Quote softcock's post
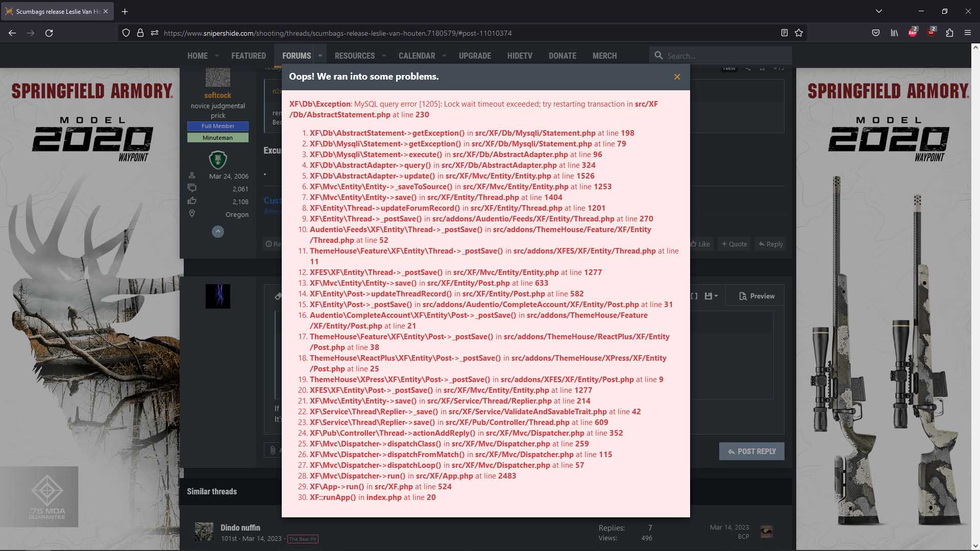Image resolution: width=980 pixels, height=551 pixels. pos(734,244)
